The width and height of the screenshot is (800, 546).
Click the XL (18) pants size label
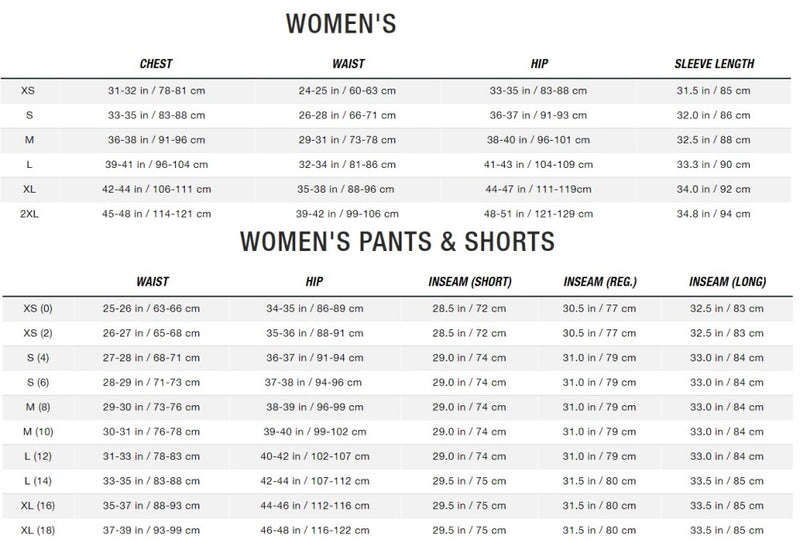(x=38, y=530)
